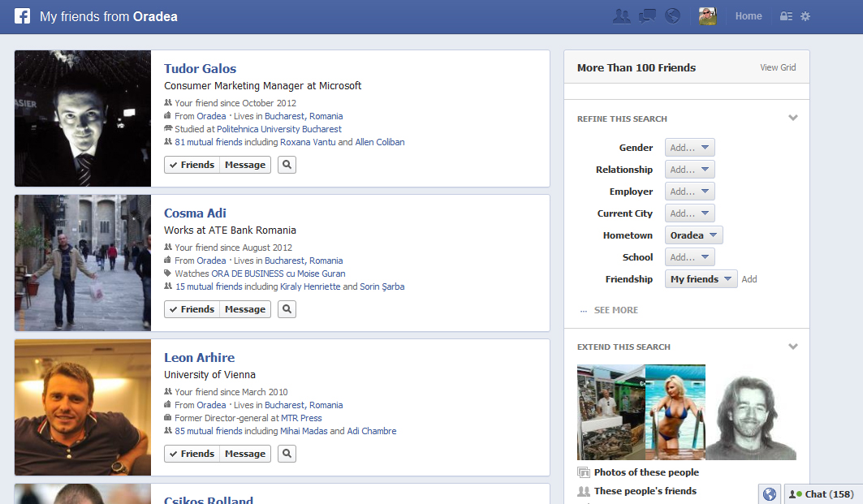
Task: Collapse the Refine This Search section
Action: (793, 118)
